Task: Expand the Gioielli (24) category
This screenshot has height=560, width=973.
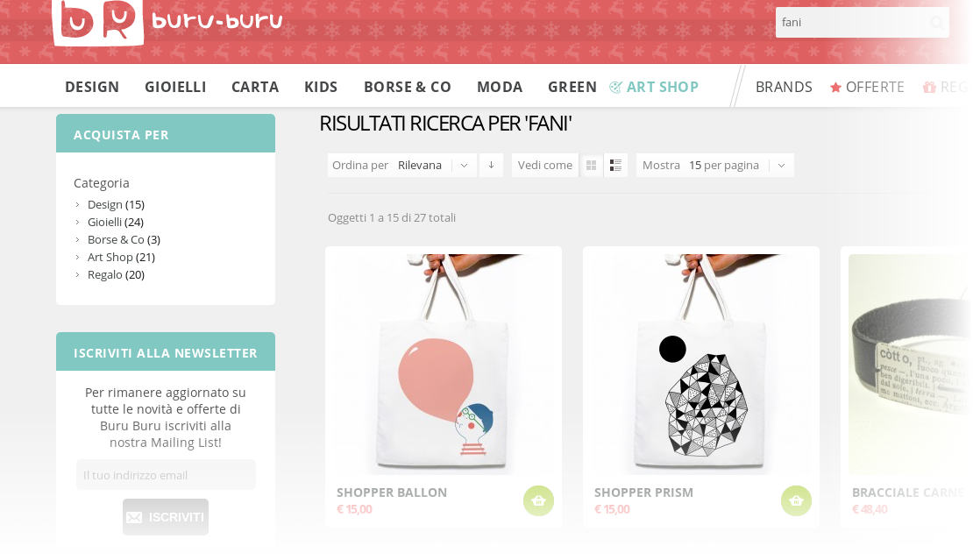Action: pos(116,222)
